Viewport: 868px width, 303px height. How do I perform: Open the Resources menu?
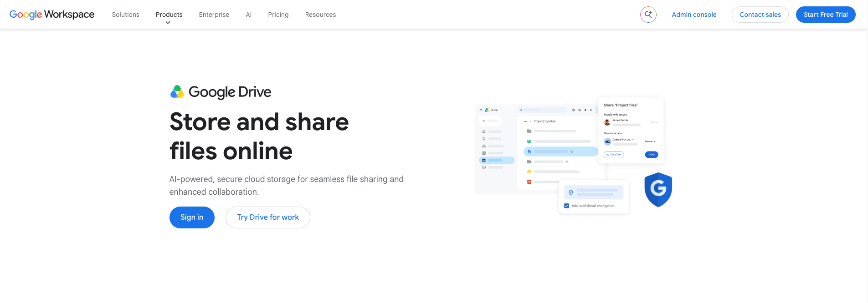[320, 15]
